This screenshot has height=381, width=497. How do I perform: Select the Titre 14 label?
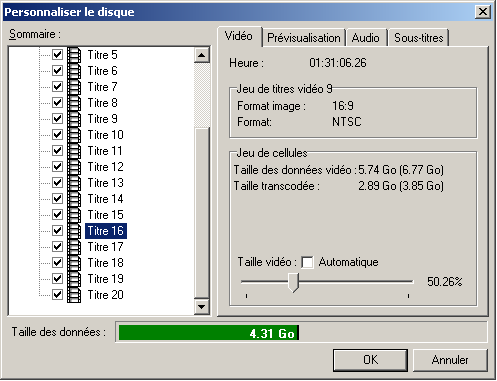point(105,199)
